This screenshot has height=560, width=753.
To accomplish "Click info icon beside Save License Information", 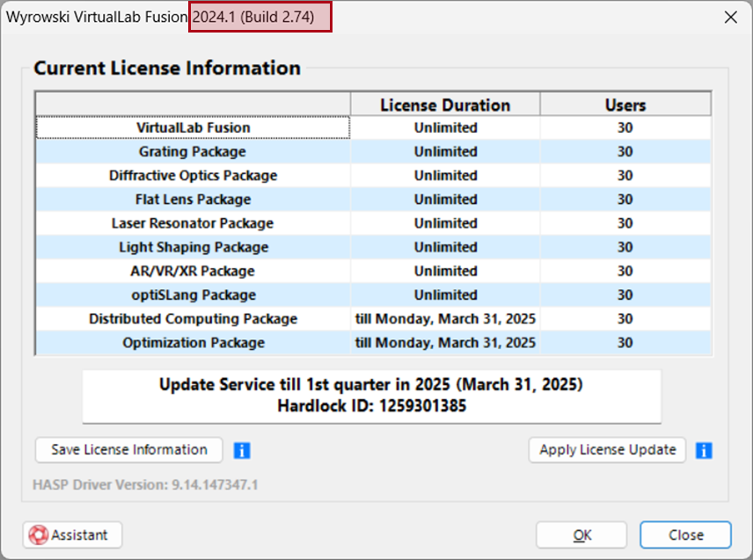I will click(x=242, y=451).
